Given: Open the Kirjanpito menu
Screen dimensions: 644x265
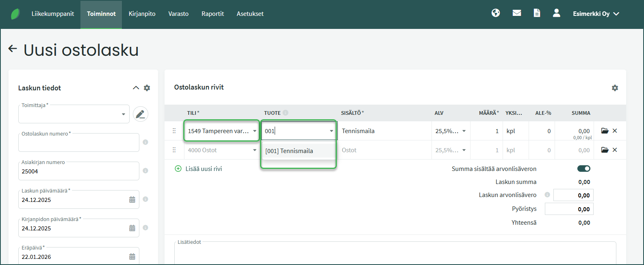Looking at the screenshot, I should (142, 14).
